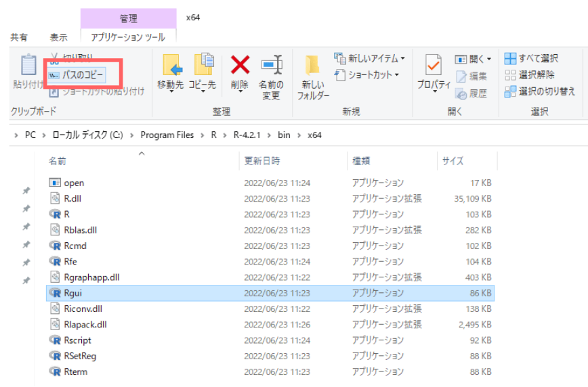Select the Rcmd application icon
Viewport: 588px width, 387px height.
(x=55, y=246)
